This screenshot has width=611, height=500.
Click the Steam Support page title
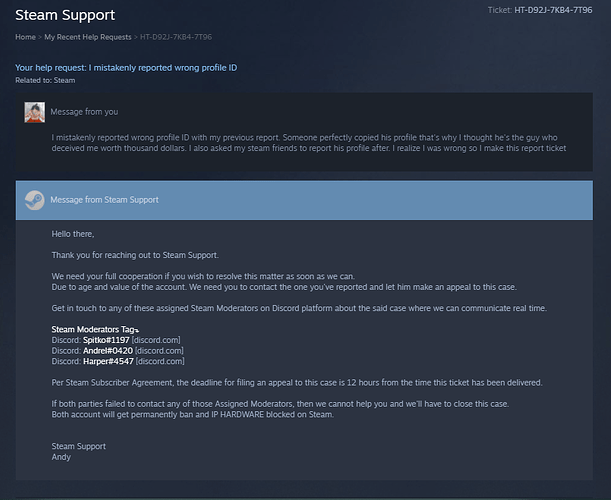(65, 15)
